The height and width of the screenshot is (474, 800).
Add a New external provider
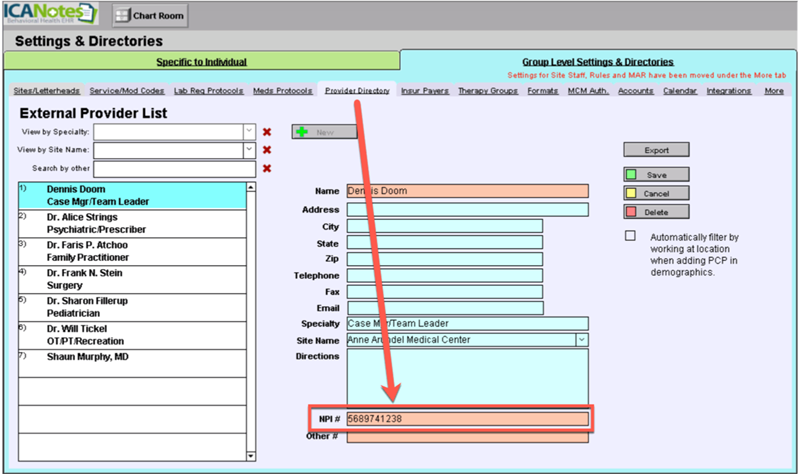[x=324, y=132]
